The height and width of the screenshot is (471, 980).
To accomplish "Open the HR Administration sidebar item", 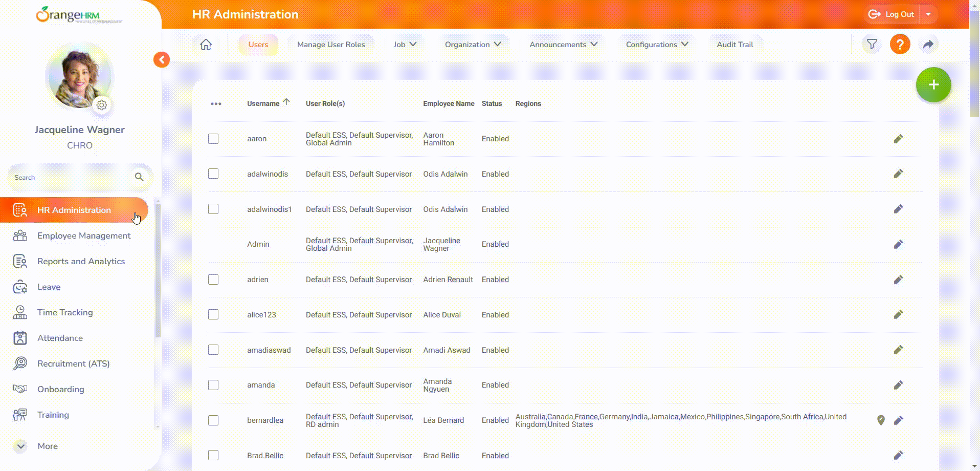I will [x=74, y=210].
